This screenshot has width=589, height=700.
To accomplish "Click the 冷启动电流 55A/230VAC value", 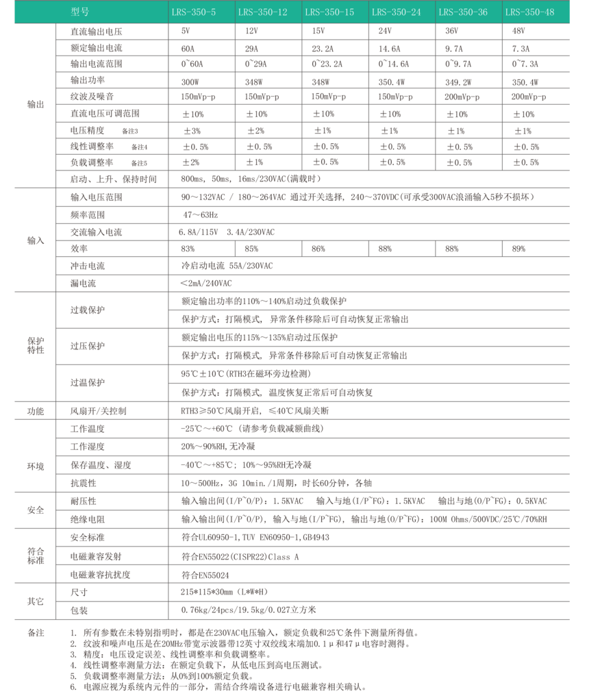I will pyautogui.click(x=227, y=266).
